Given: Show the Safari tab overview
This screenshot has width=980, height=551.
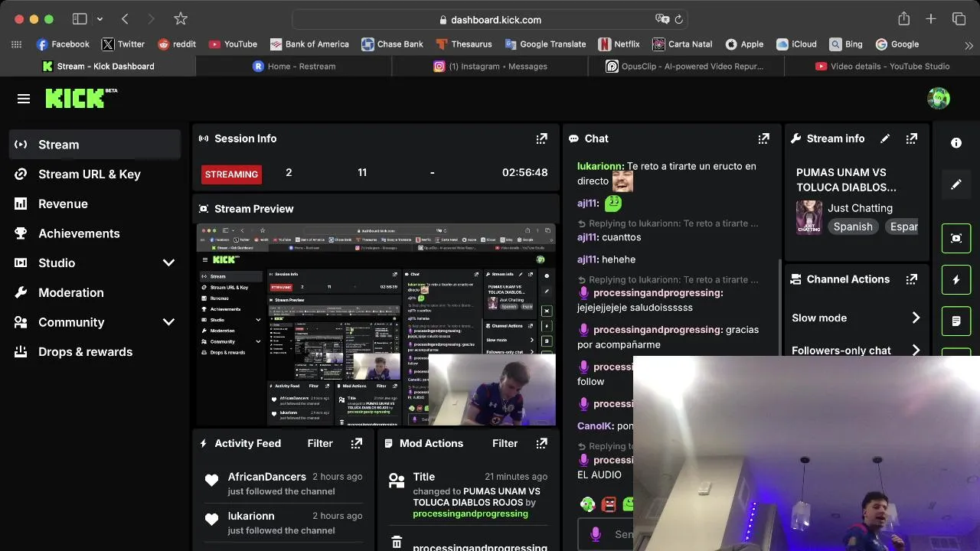Looking at the screenshot, I should (959, 19).
